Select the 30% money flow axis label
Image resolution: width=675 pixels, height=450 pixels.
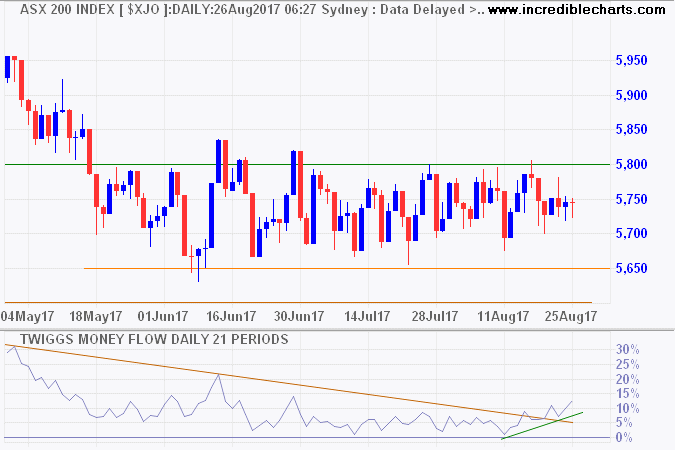pyautogui.click(x=628, y=350)
